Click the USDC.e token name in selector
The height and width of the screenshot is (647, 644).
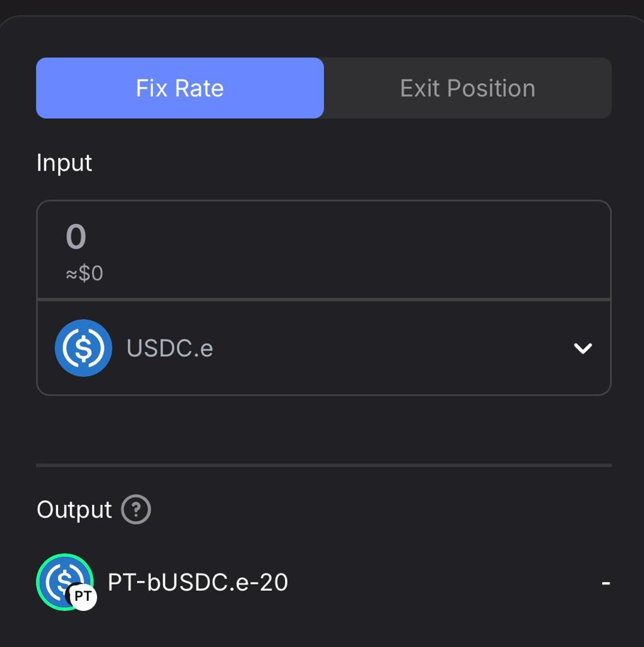click(x=170, y=348)
